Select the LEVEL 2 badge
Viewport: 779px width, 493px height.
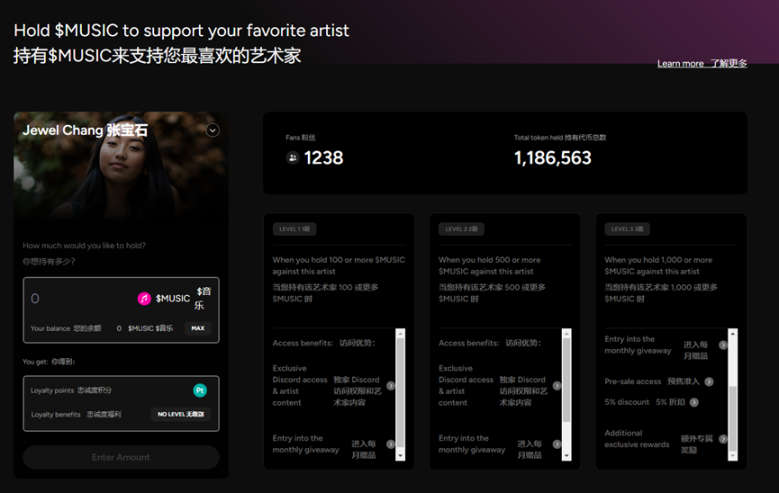(460, 229)
